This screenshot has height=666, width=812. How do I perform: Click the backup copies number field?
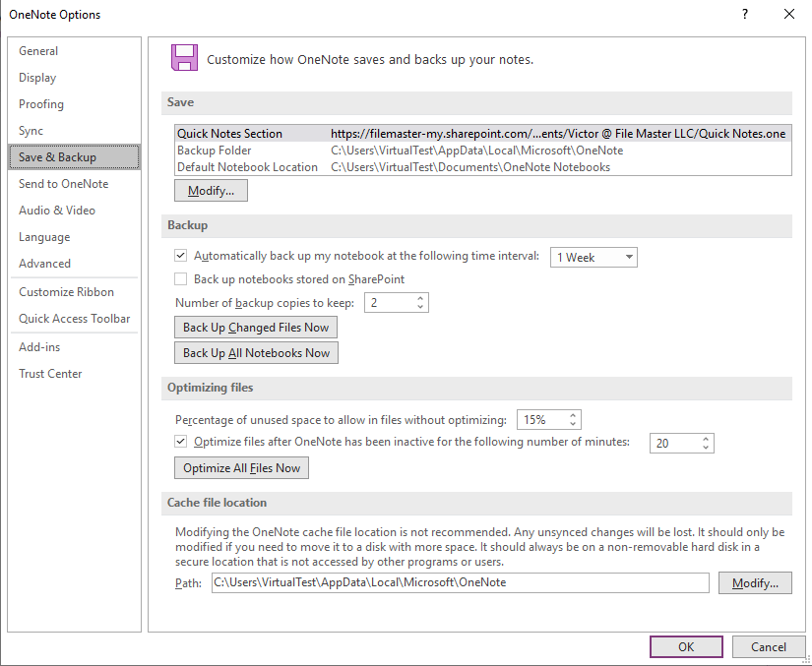point(390,303)
